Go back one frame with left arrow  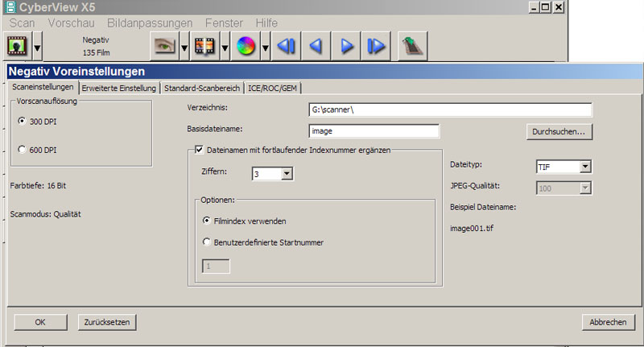316,46
